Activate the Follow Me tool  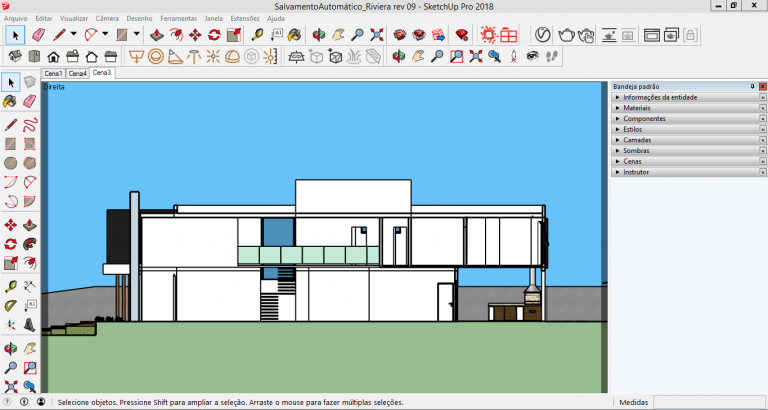30,244
